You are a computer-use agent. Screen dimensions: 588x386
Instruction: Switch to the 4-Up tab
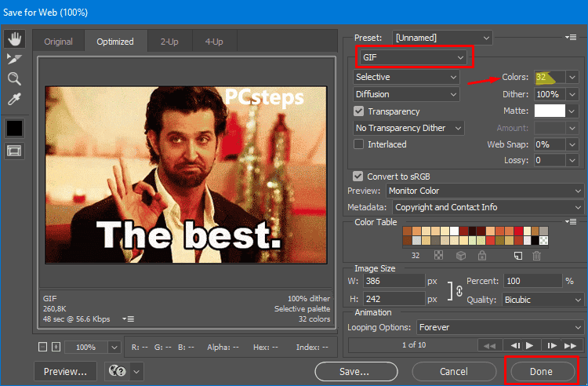click(x=214, y=42)
